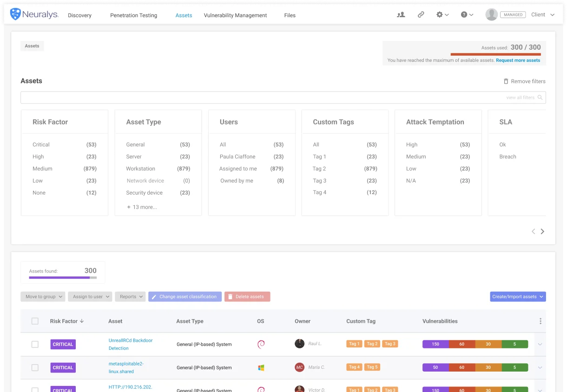
Task: Click Delete assets button
Action: coord(247,297)
